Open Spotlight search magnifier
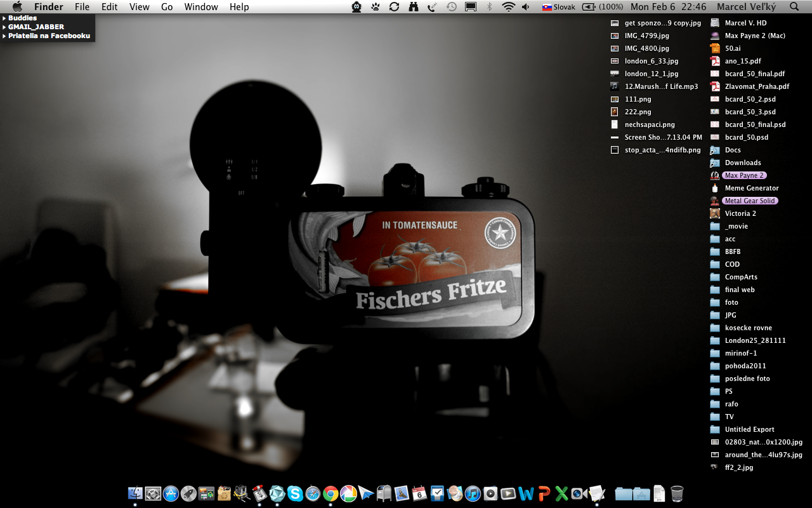This screenshot has height=508, width=812. click(x=794, y=7)
